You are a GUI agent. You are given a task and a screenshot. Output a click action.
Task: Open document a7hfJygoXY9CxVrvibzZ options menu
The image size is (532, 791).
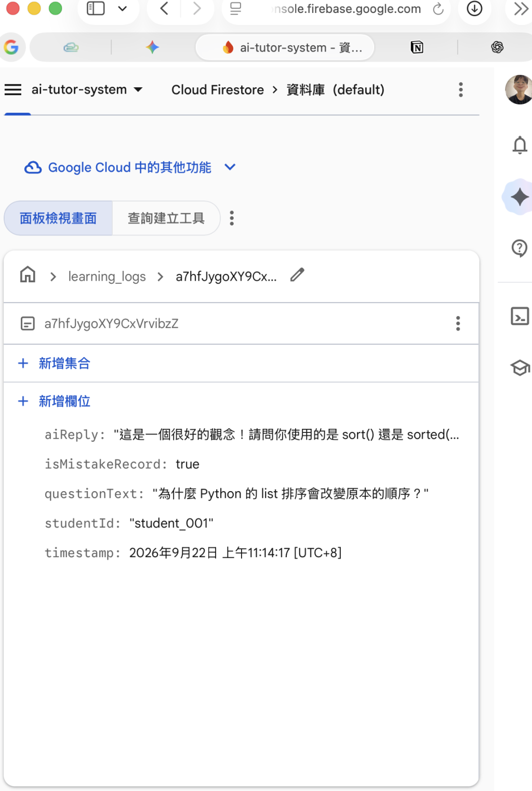point(458,324)
